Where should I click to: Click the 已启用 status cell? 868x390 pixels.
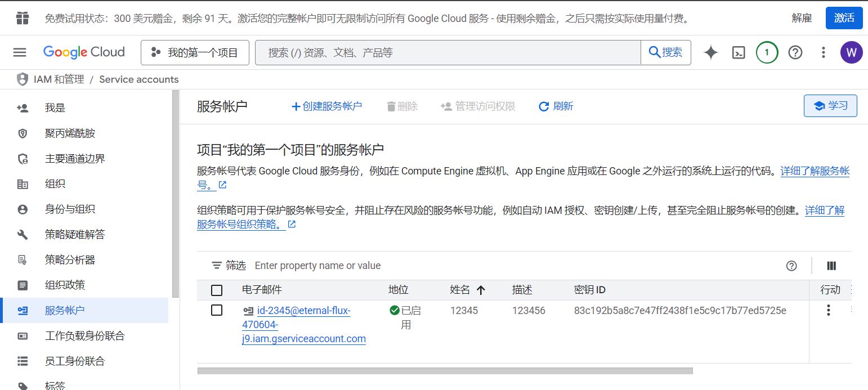click(405, 317)
